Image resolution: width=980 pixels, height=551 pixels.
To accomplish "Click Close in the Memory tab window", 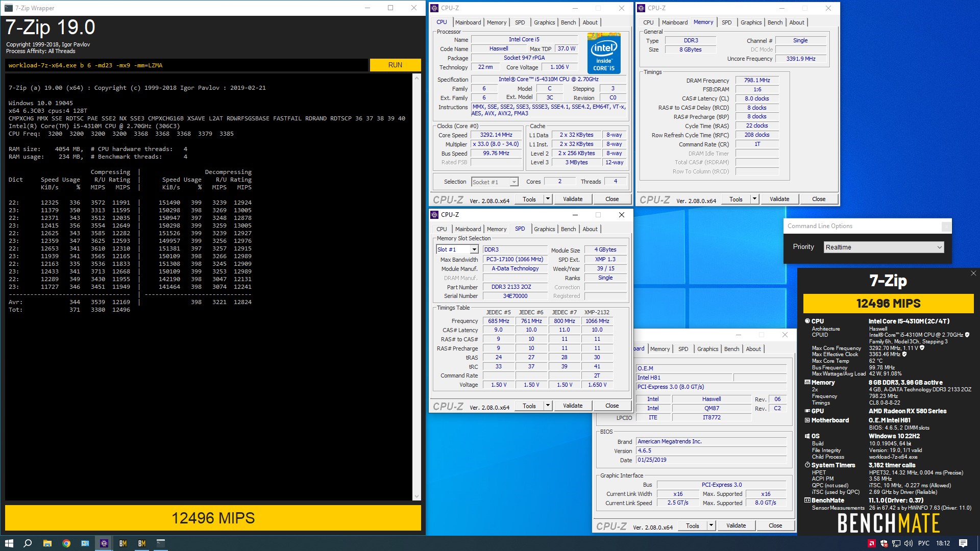I will click(x=819, y=199).
